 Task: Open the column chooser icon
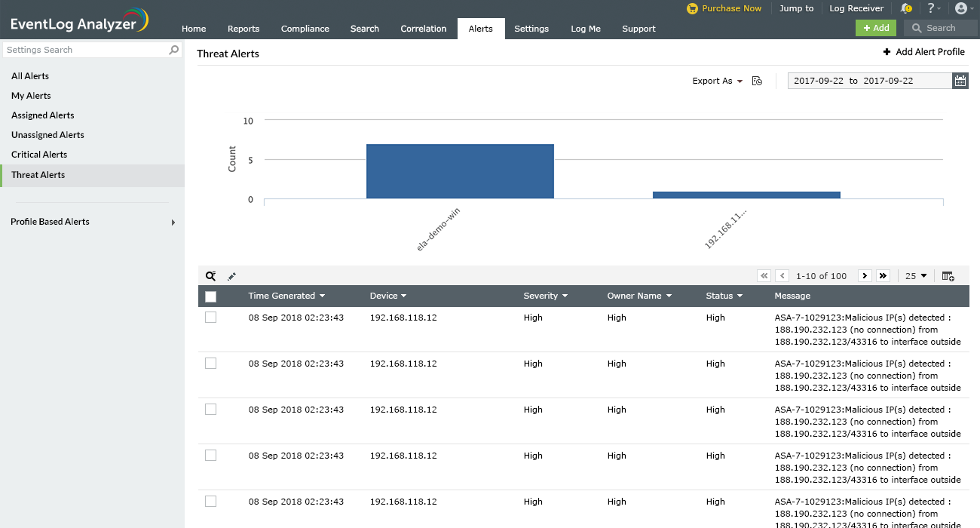[x=948, y=276]
